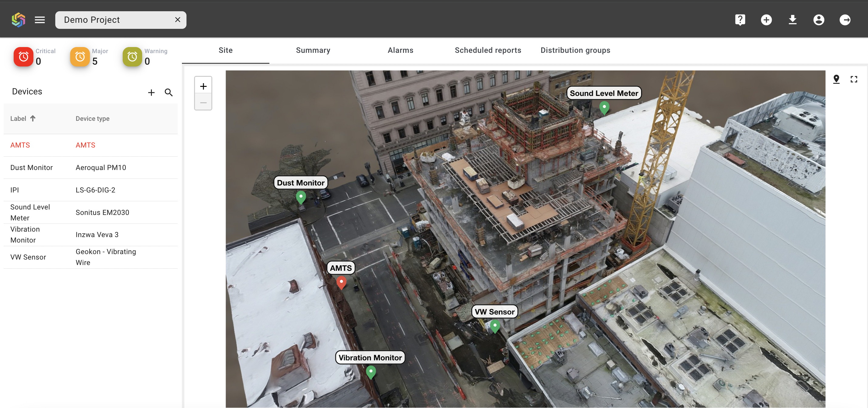Click the help question mark icon
This screenshot has height=408, width=868.
[x=740, y=20]
